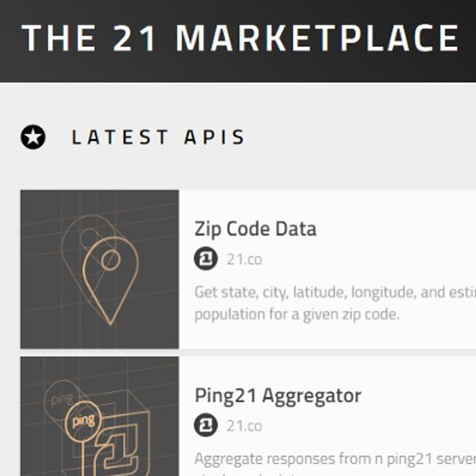476x476 pixels.
Task: Open the Zip Code Data thumbnail image
Action: coord(100,269)
